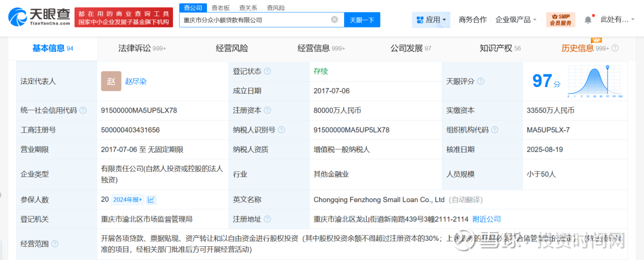
Task: Click the grid icon on the 应用 button
Action: [x=420, y=19]
